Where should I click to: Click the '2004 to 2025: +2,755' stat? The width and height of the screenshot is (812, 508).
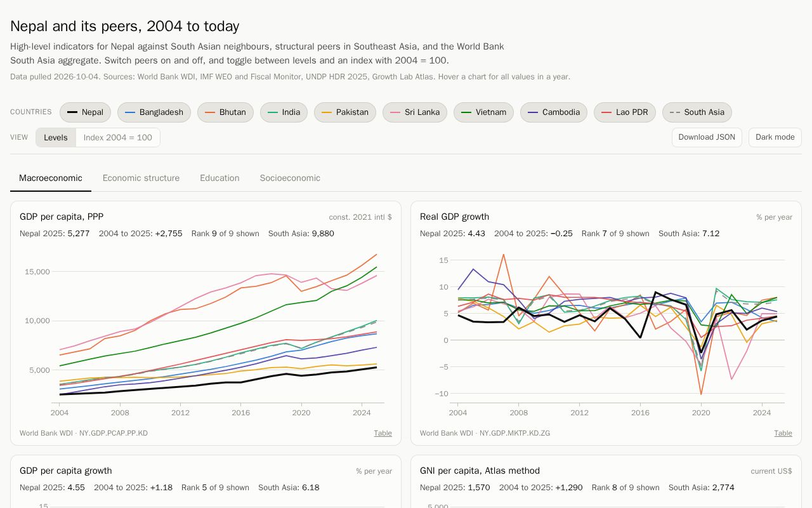(140, 234)
